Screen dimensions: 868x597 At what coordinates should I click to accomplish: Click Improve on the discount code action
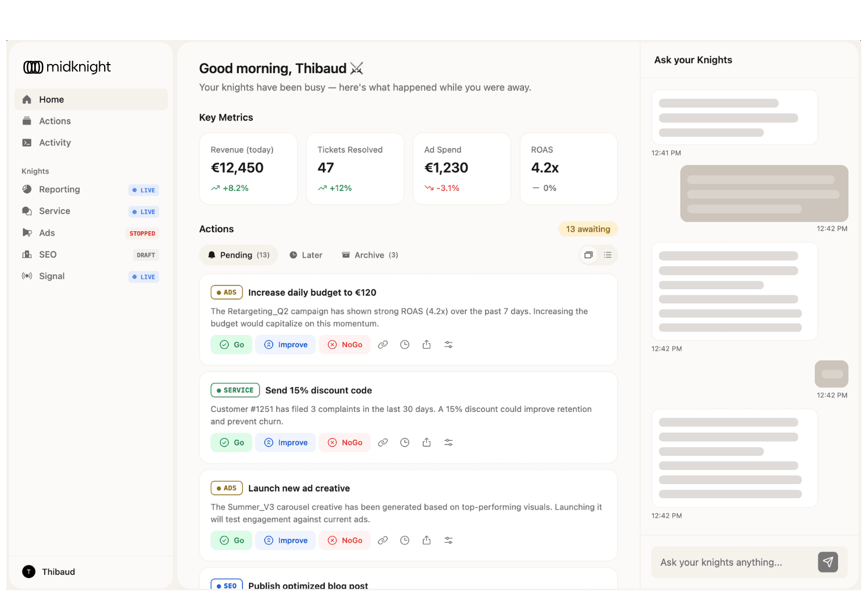(285, 442)
